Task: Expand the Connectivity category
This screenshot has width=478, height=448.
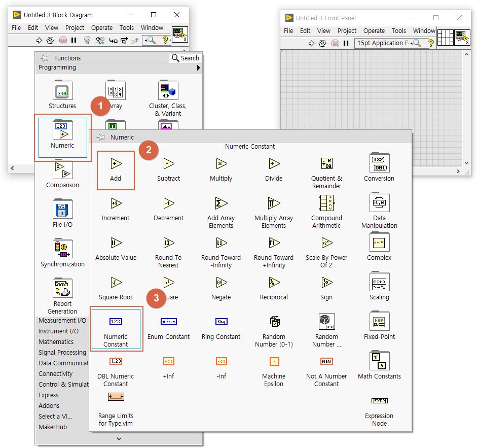Action: (x=55, y=374)
